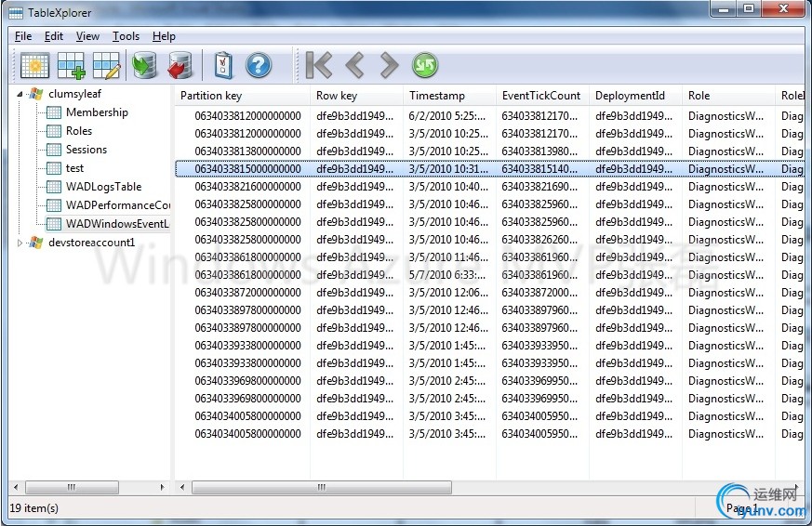Viewport: 812px width, 526px height.
Task: Open the clipboard options icon
Action: click(223, 66)
